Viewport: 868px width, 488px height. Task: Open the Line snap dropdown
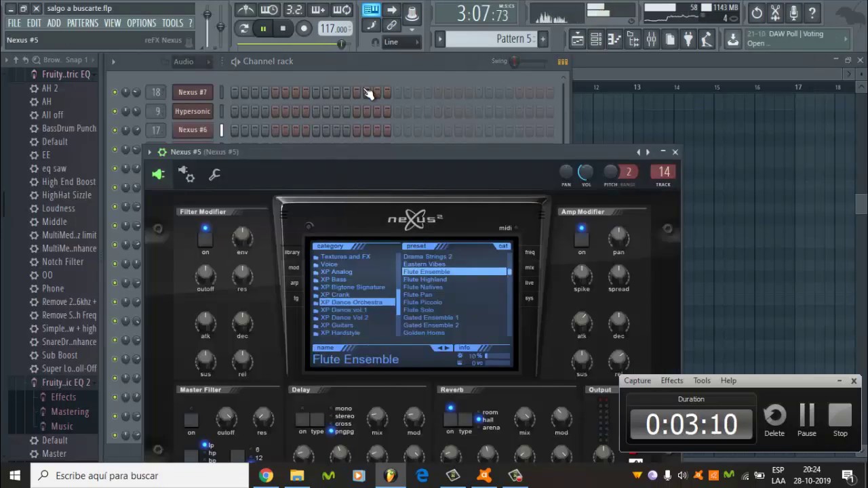coord(401,42)
